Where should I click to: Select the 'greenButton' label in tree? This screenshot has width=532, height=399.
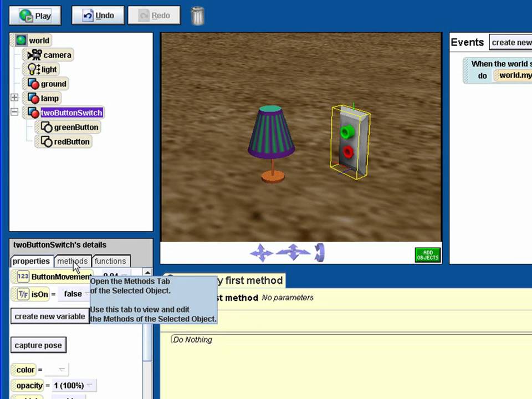(76, 127)
